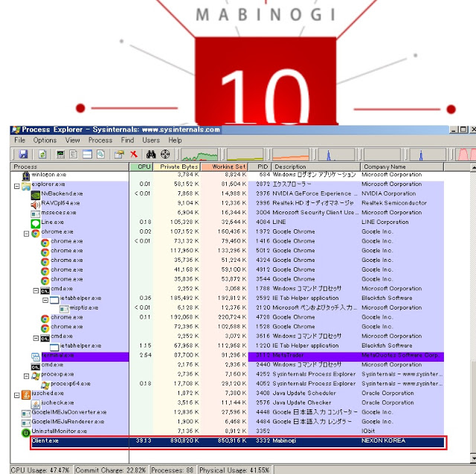Select the terminal.exe MetaTrader row
The image size is (476, 474).
click(x=227, y=356)
